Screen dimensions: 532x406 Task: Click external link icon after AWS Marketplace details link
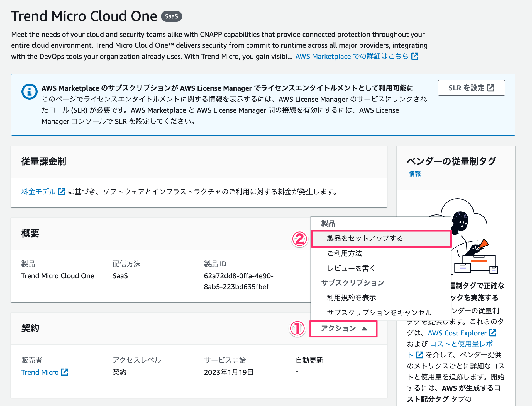click(415, 56)
